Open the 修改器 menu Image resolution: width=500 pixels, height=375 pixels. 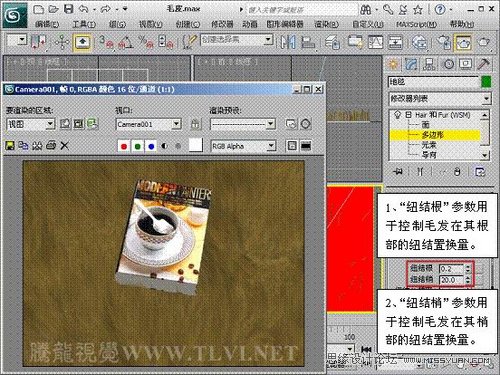click(x=222, y=24)
